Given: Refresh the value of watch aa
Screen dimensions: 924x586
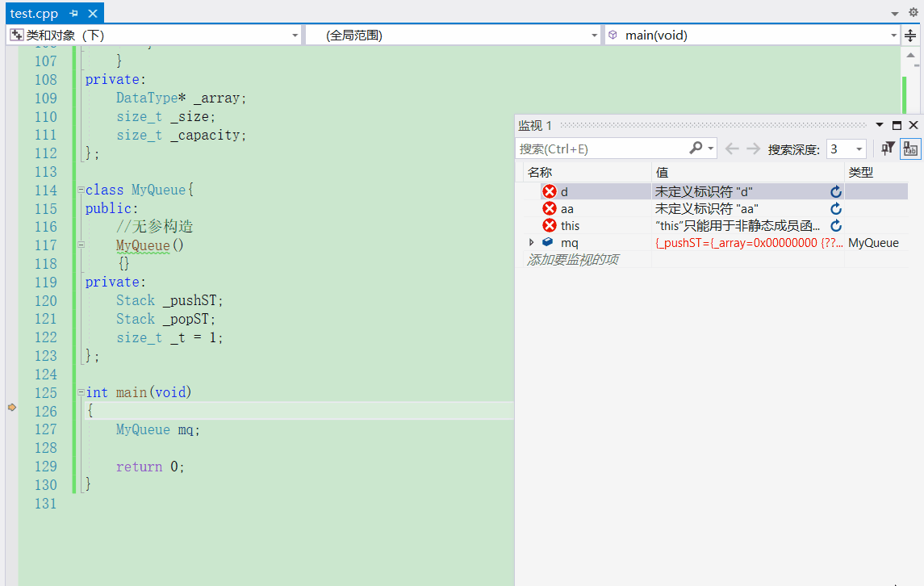Looking at the screenshot, I should point(835,209).
